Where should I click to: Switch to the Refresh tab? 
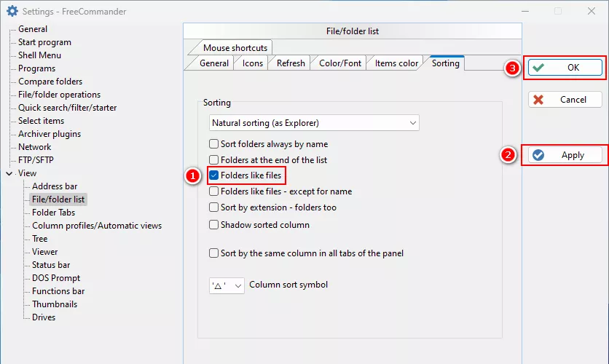click(x=291, y=63)
